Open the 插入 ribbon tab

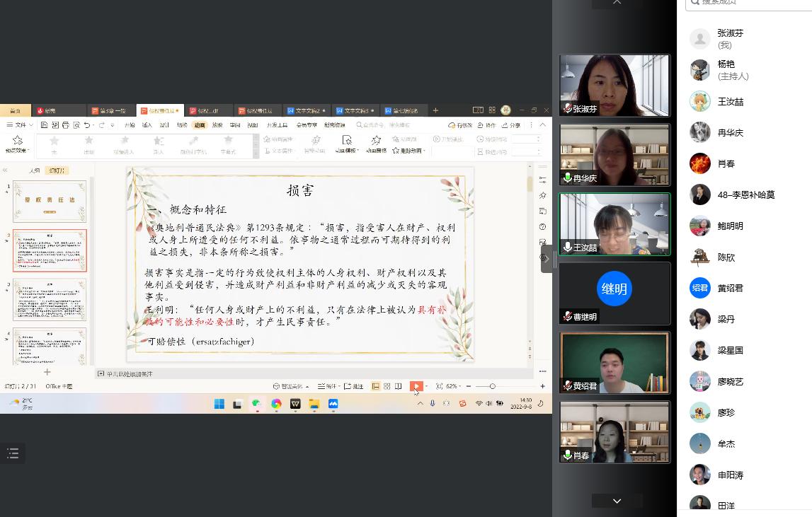(x=147, y=125)
